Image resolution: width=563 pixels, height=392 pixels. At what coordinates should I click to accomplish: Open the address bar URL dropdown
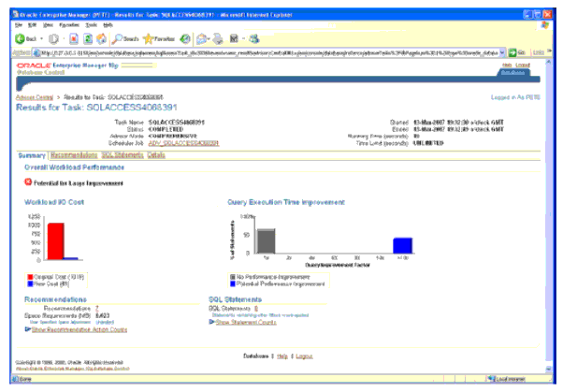(x=502, y=52)
